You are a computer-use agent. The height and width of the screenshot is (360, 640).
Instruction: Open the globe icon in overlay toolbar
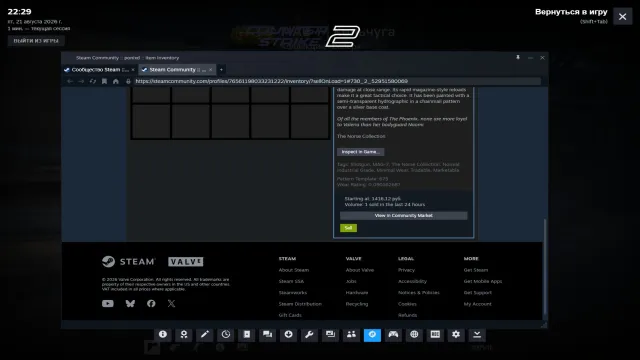pyautogui.click(x=414, y=335)
